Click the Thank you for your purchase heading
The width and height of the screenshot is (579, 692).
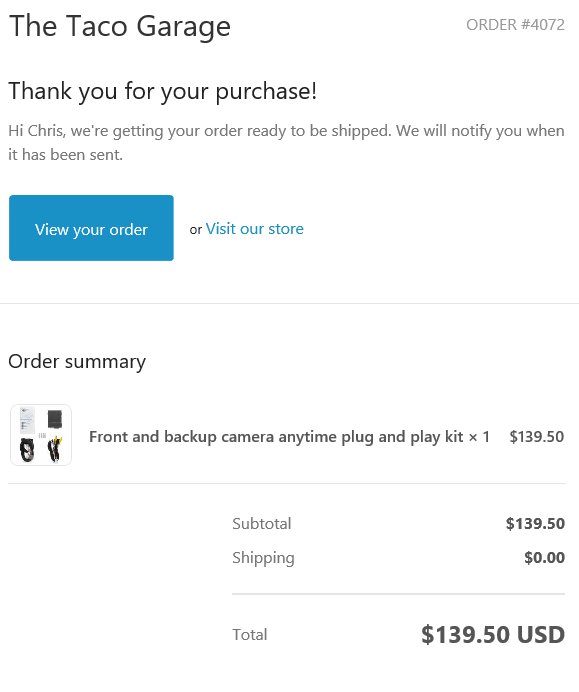(162, 91)
